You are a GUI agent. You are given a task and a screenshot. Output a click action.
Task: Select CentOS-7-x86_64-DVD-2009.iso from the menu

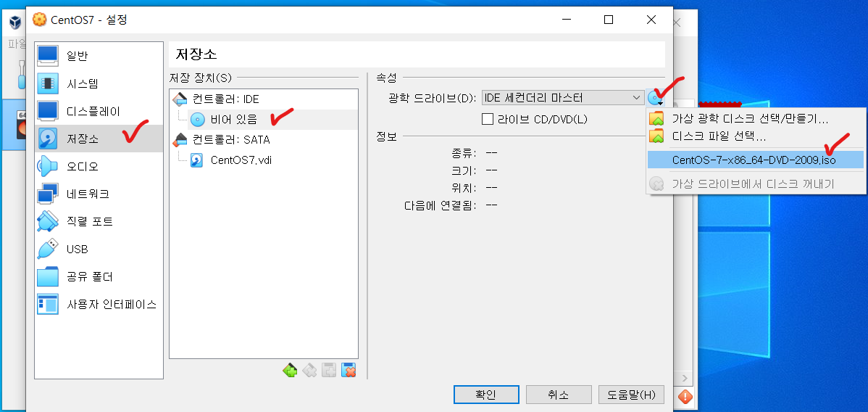(756, 160)
